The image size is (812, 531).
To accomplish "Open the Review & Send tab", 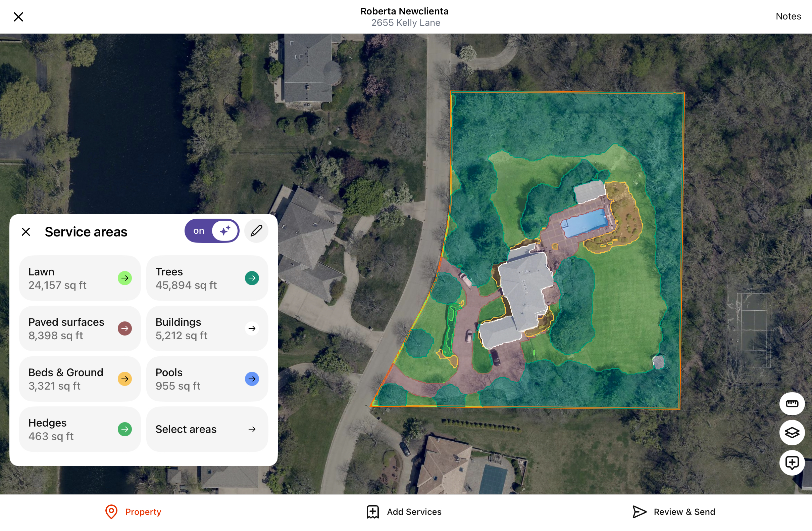I will tap(674, 512).
